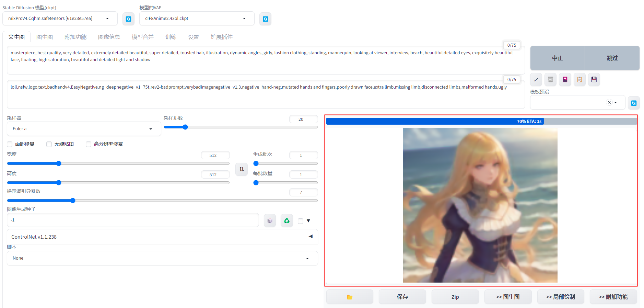This screenshot has width=644, height=308.
Task: Send image to >> 局部绘制 inpaint
Action: tap(561, 297)
